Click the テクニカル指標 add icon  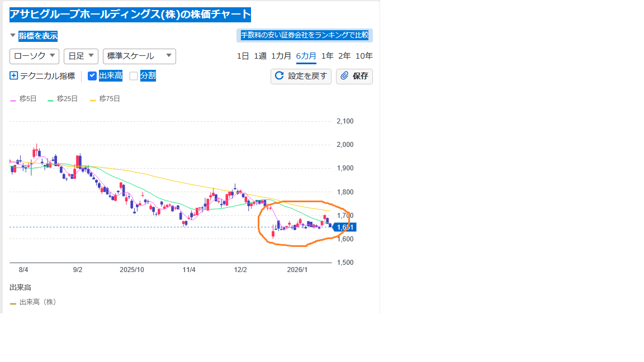point(13,75)
